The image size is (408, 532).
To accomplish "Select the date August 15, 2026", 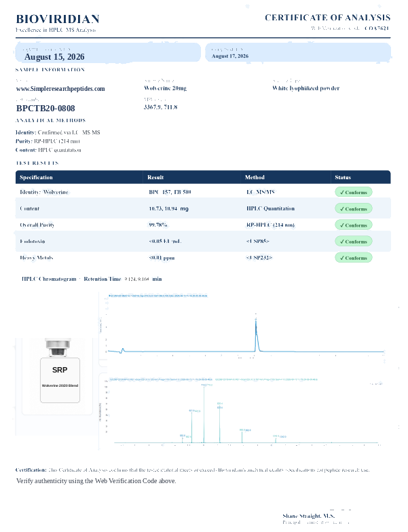I will pyautogui.click(x=54, y=57).
